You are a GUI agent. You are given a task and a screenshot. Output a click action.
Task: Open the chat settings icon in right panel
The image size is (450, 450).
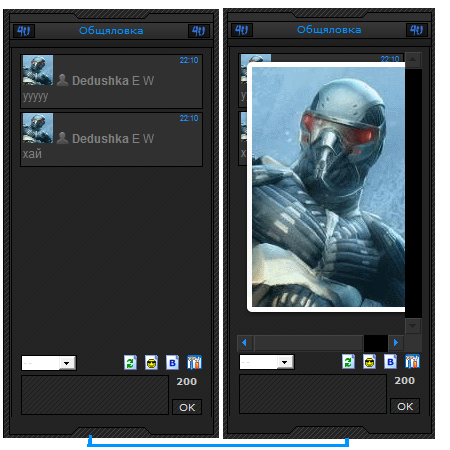coord(412,362)
